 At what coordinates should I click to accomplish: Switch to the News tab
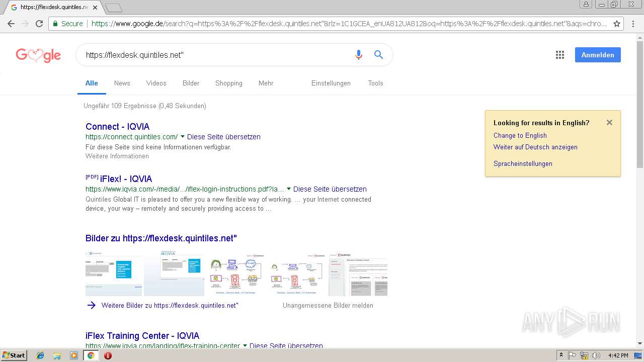pos(122,83)
